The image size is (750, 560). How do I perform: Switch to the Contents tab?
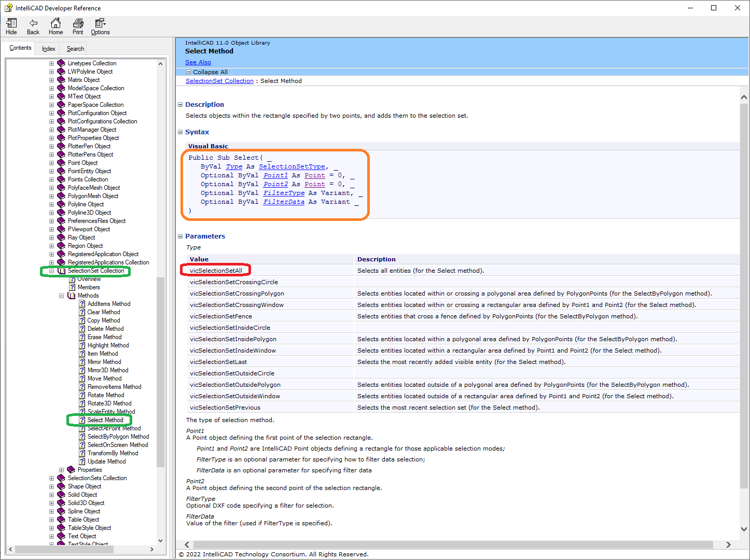click(20, 48)
